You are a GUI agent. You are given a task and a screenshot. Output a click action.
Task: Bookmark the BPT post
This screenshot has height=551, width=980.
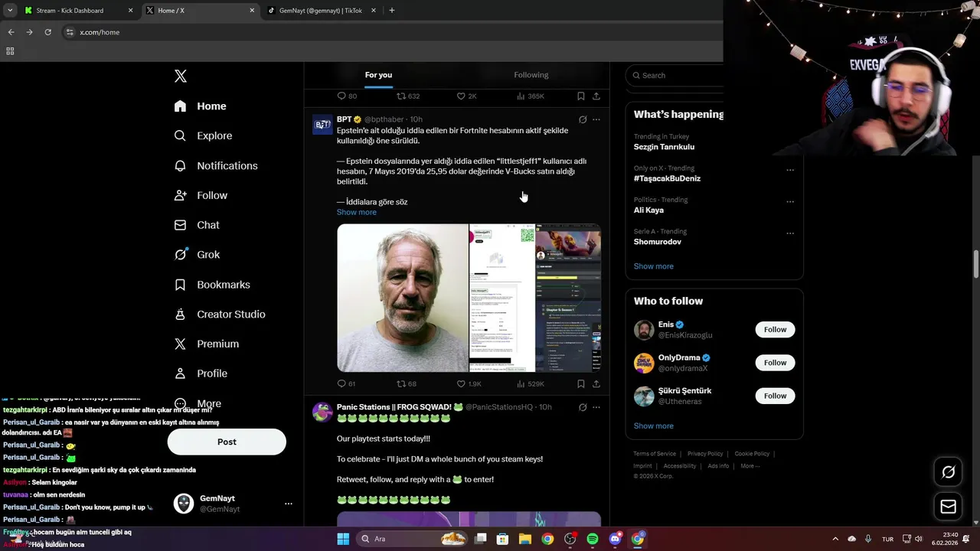point(581,383)
